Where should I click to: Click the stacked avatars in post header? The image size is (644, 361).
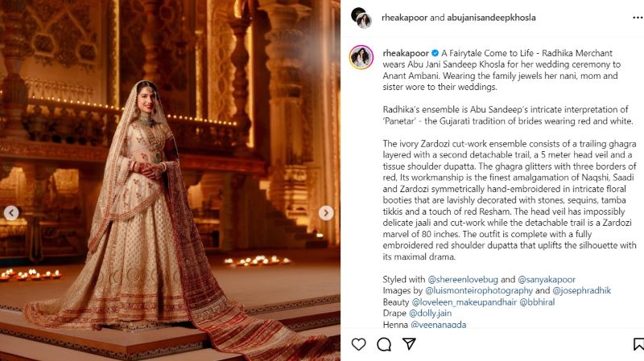tap(361, 18)
